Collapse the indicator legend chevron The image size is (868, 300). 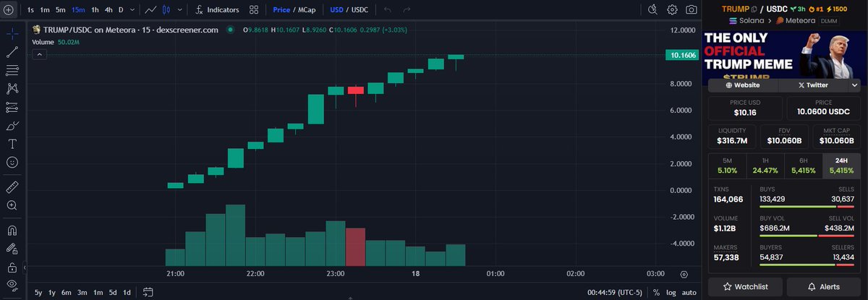(x=39, y=54)
